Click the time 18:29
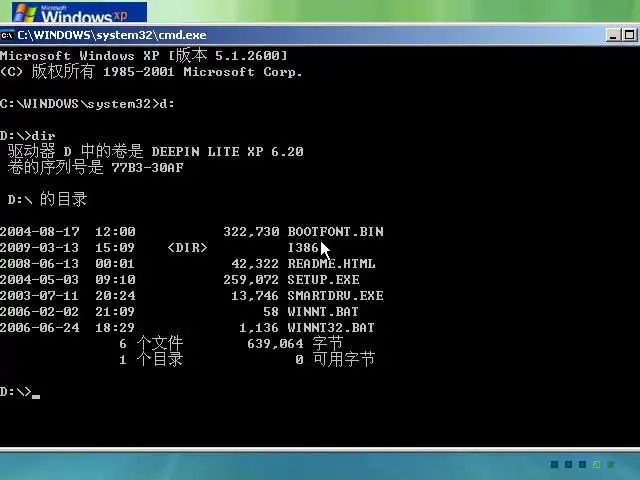The image size is (640, 480). [x=115, y=328]
